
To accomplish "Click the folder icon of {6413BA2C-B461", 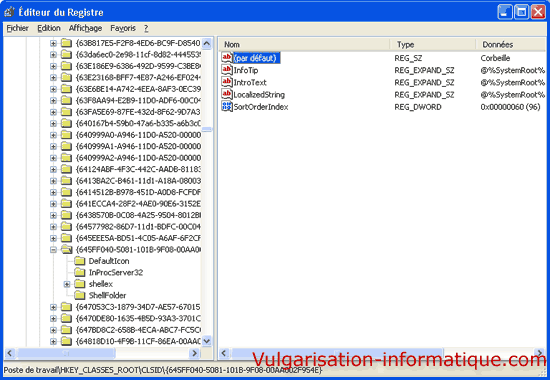I will (66, 181).
